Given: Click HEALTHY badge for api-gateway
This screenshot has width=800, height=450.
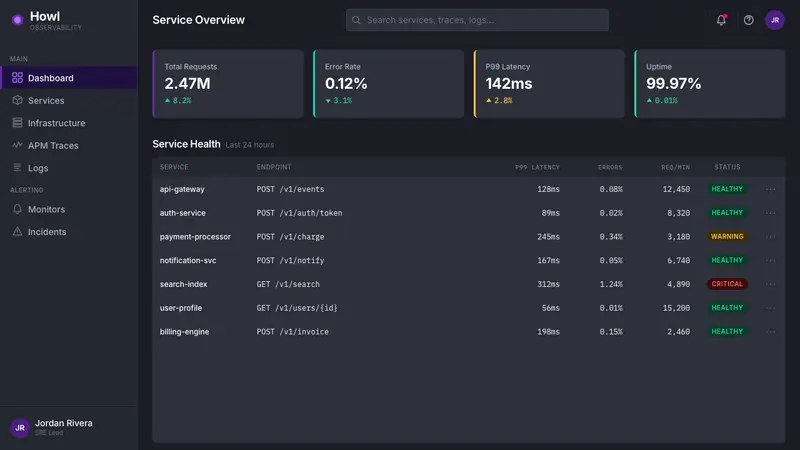Looking at the screenshot, I should (727, 189).
